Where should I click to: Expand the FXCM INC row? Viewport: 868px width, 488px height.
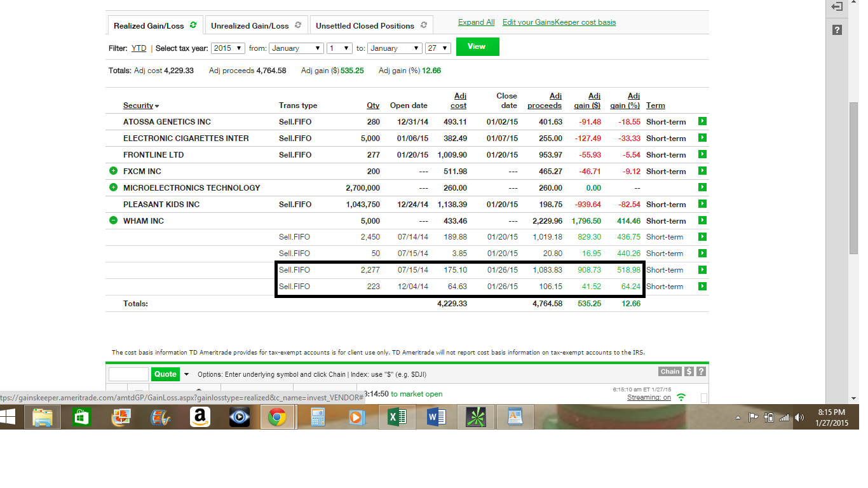pos(113,171)
